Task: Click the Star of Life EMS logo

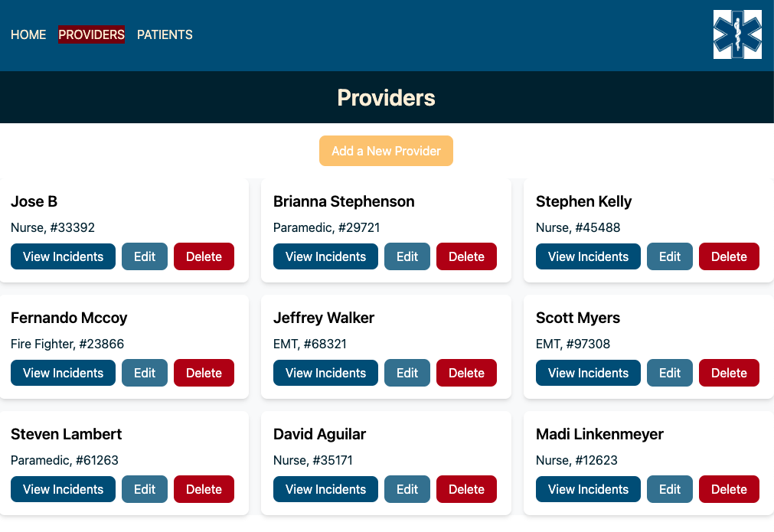Action: coord(736,34)
